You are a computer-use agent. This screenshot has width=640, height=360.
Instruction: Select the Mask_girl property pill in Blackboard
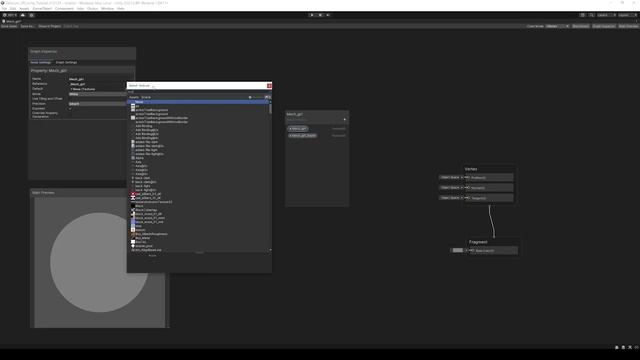click(298, 129)
